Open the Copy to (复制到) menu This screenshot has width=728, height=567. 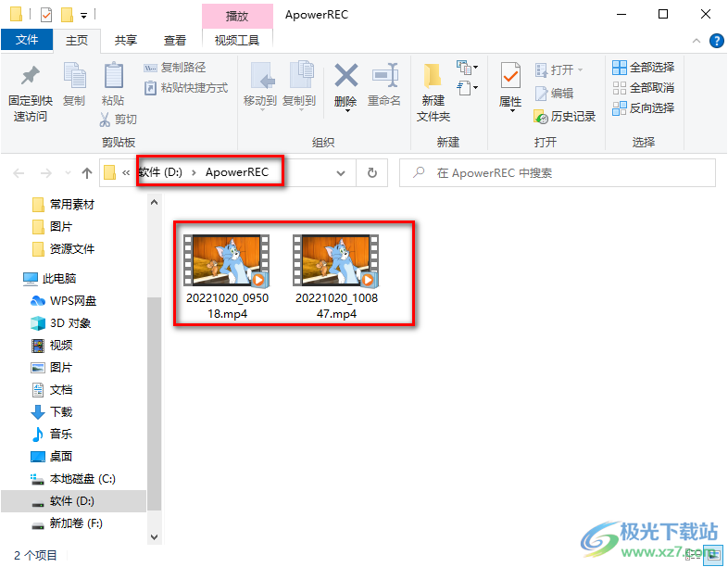pos(299,86)
